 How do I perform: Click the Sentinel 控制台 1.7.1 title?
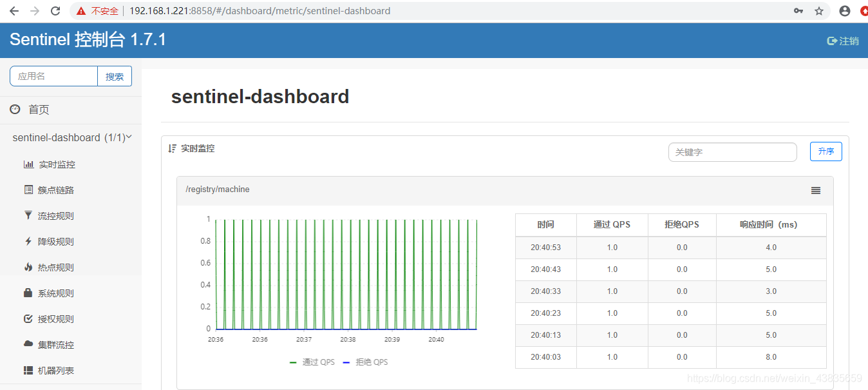pos(88,40)
